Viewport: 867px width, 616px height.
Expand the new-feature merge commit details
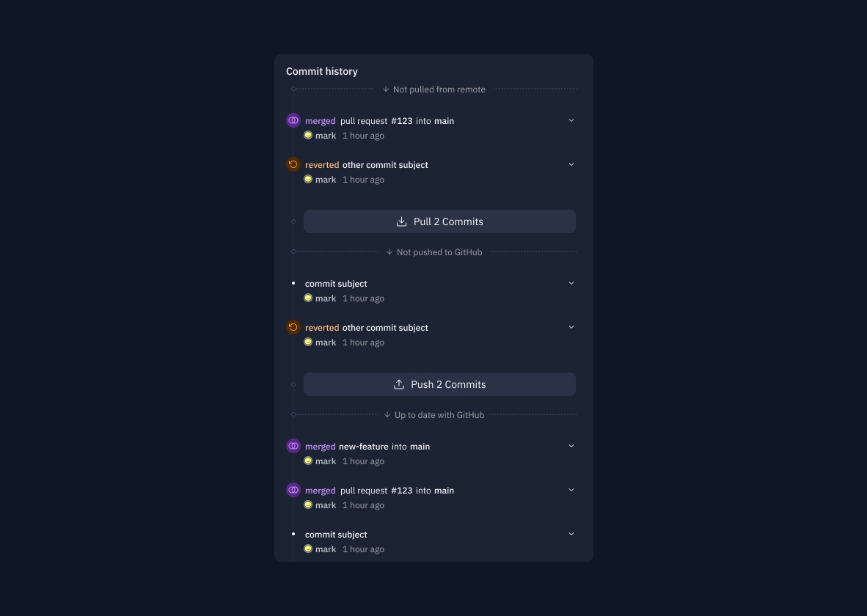pos(571,446)
